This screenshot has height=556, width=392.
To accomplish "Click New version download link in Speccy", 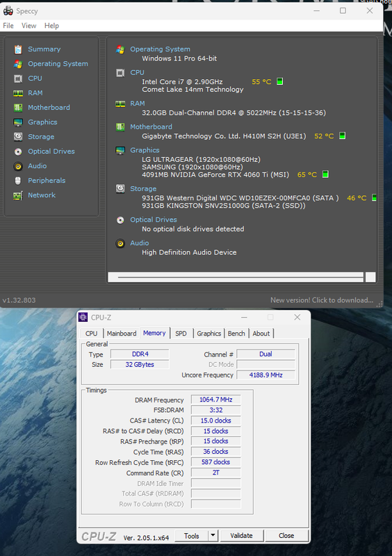I will click(x=322, y=300).
